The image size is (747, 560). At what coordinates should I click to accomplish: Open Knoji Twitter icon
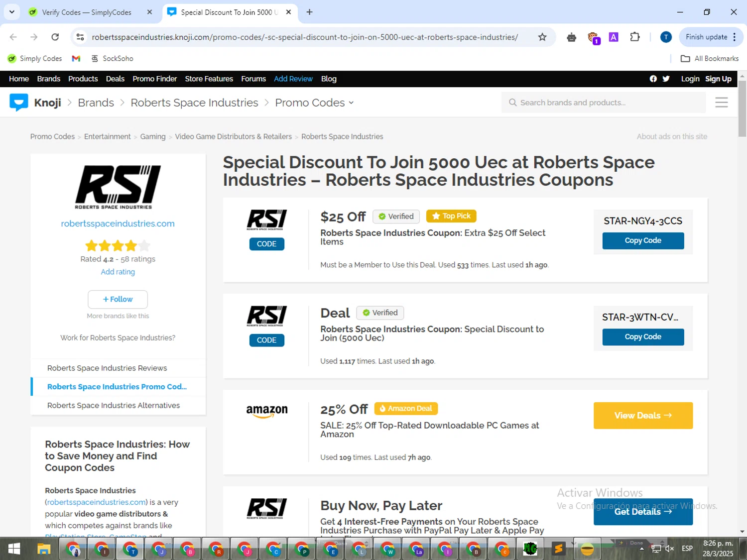click(x=666, y=79)
